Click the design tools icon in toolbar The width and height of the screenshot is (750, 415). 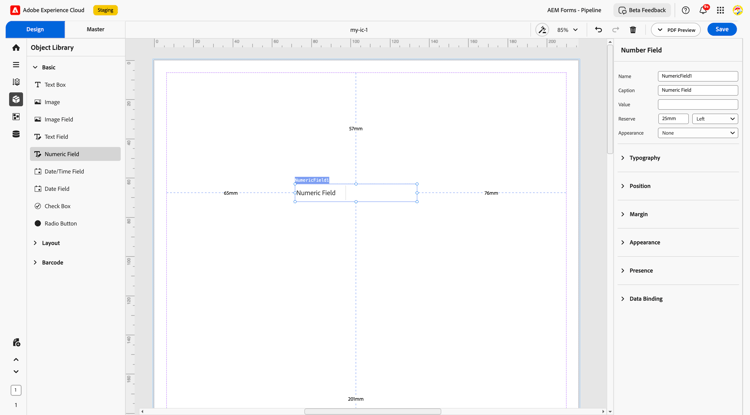542,30
